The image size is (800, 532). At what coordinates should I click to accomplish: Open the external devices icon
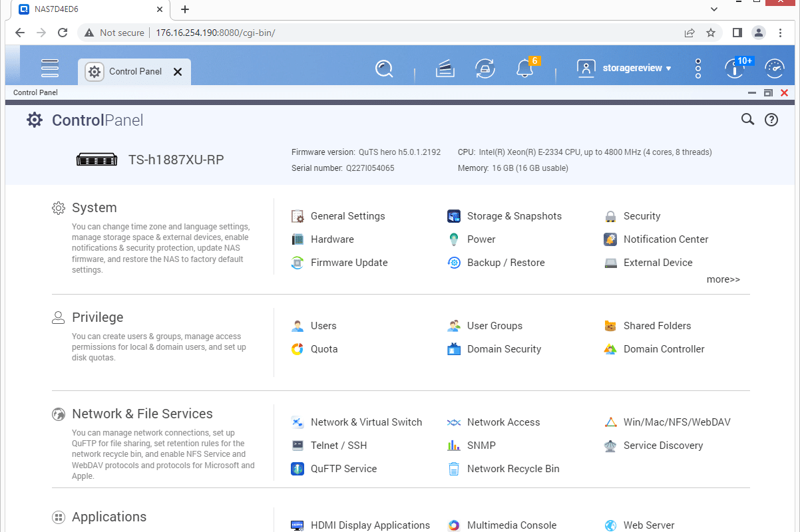[x=485, y=68]
